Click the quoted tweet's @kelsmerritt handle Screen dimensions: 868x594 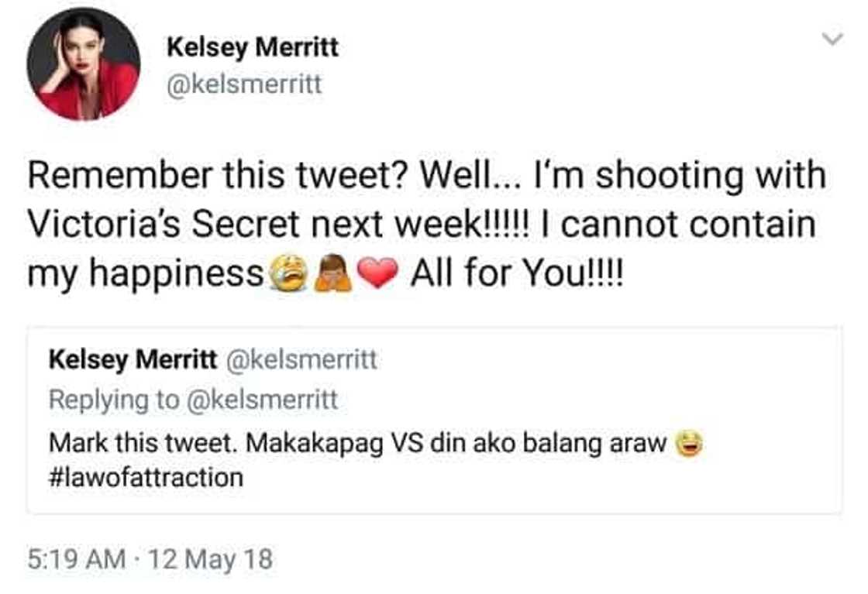tap(305, 361)
